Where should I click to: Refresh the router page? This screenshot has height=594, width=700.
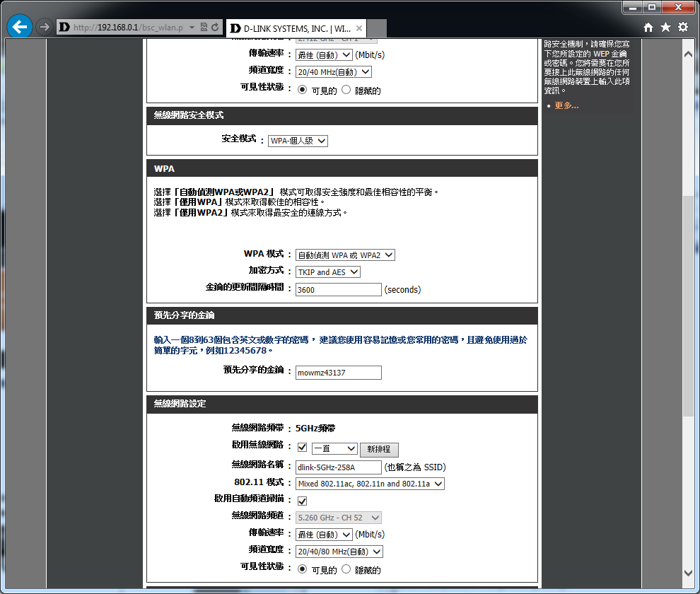[214, 28]
